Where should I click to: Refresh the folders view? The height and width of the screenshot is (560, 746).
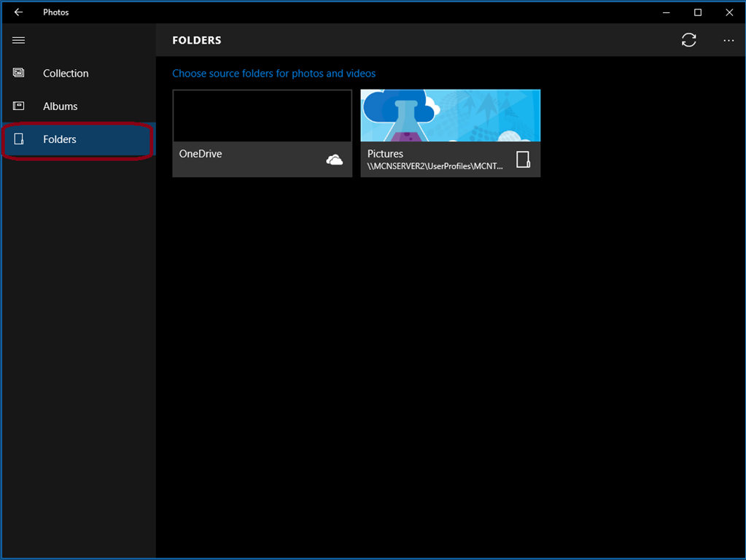[x=688, y=40]
